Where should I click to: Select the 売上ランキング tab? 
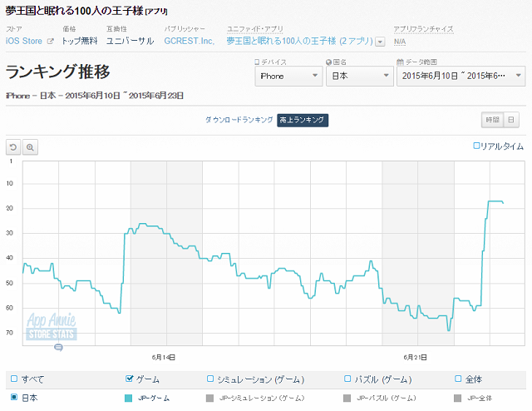point(303,120)
